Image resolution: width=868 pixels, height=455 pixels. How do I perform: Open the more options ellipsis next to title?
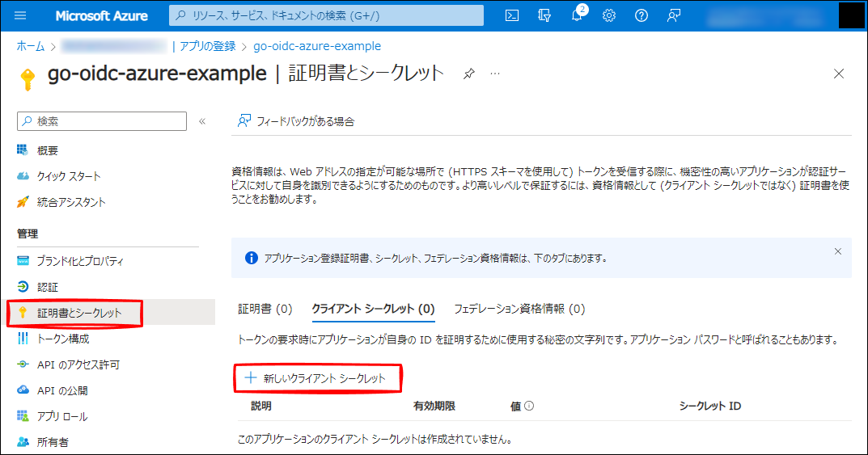coord(495,74)
